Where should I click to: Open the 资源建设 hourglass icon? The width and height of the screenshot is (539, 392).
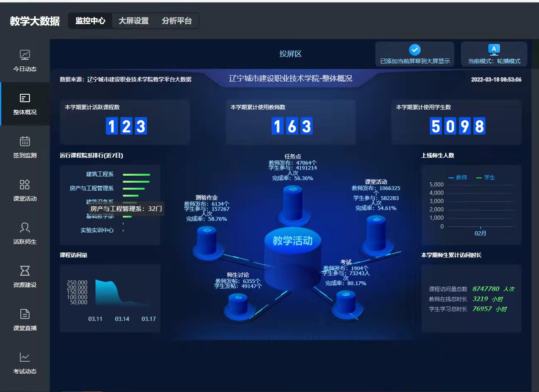[x=25, y=271]
